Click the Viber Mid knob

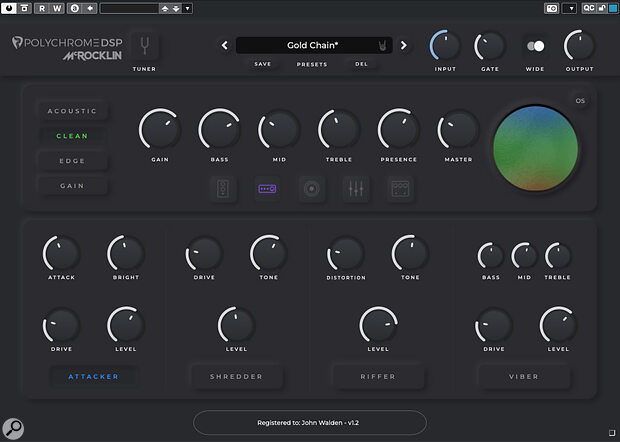tap(524, 256)
